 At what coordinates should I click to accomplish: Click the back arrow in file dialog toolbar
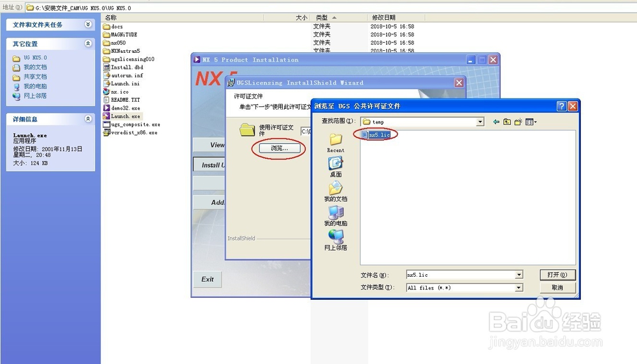coord(496,122)
